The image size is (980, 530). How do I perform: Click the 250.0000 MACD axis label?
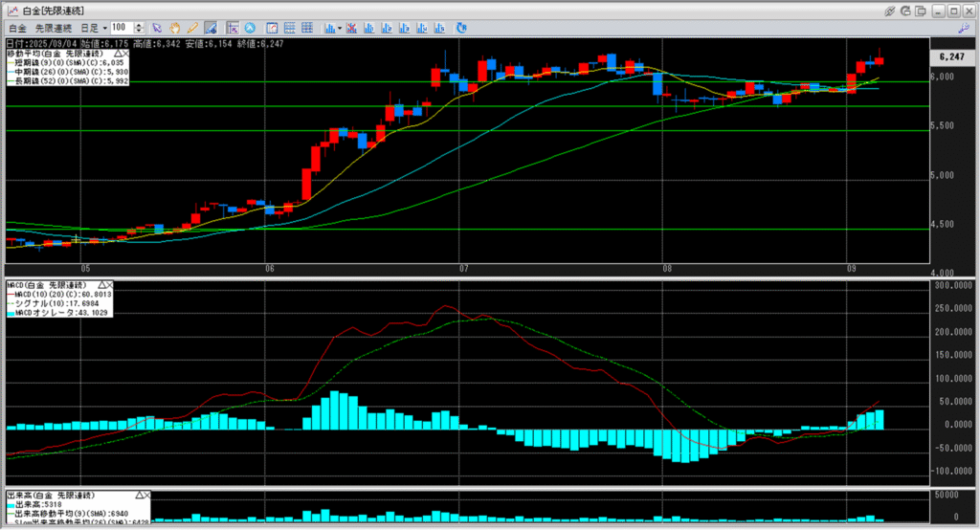[x=954, y=308]
